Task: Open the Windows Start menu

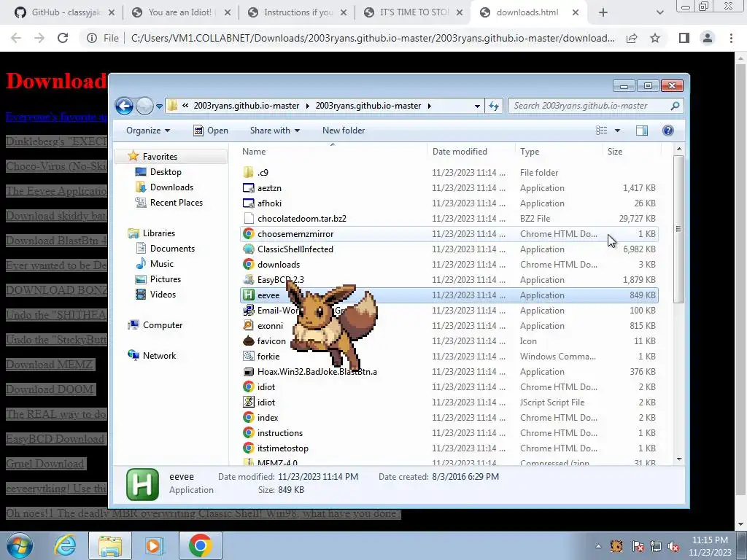Action: [19, 545]
